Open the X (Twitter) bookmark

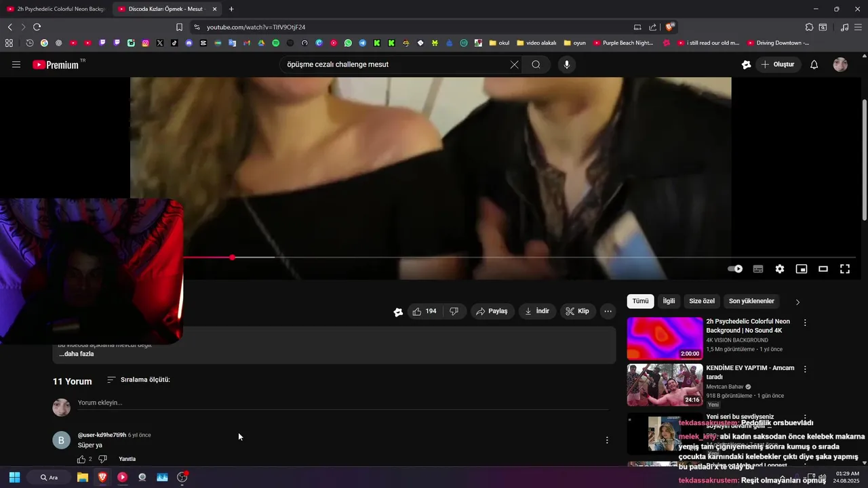[160, 43]
